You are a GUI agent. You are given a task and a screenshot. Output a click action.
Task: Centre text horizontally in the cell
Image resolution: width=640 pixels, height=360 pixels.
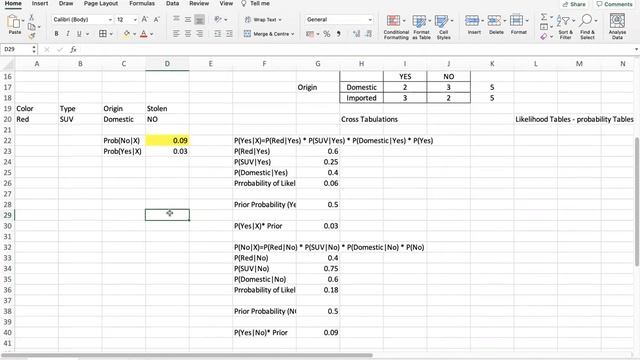(188, 34)
